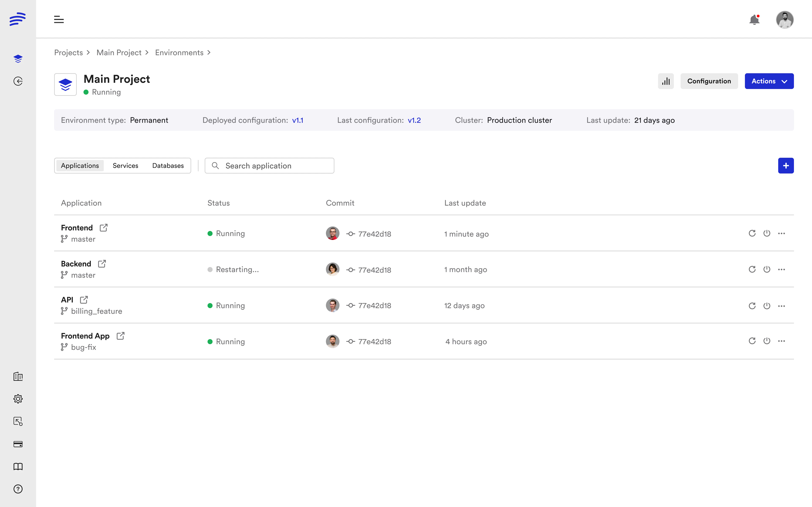The width and height of the screenshot is (812, 507).
Task: Add a new application with the plus button
Action: pos(786,165)
